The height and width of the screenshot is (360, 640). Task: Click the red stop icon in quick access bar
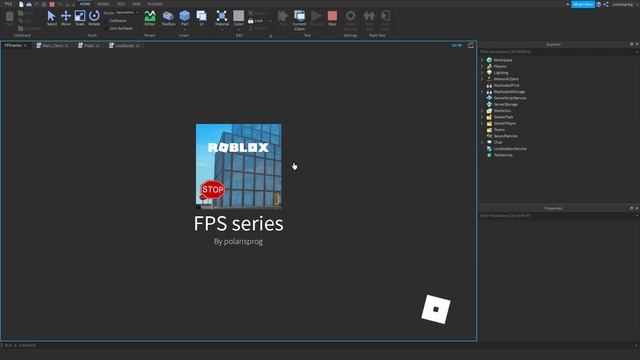52,4
